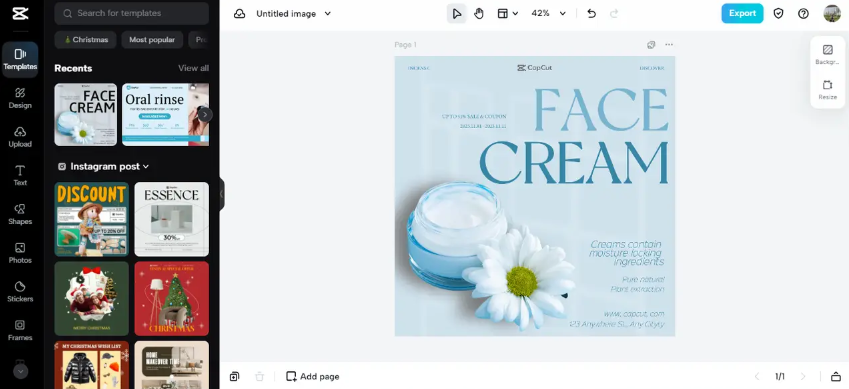Viewport: 849px width, 389px height.
Task: Click the Search for templates field
Action: [x=132, y=13]
